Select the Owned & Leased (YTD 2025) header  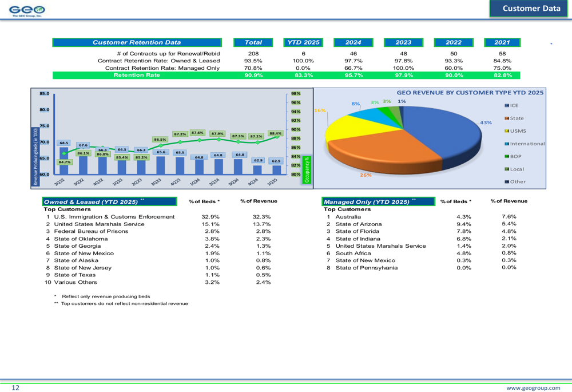pyautogui.click(x=109, y=201)
